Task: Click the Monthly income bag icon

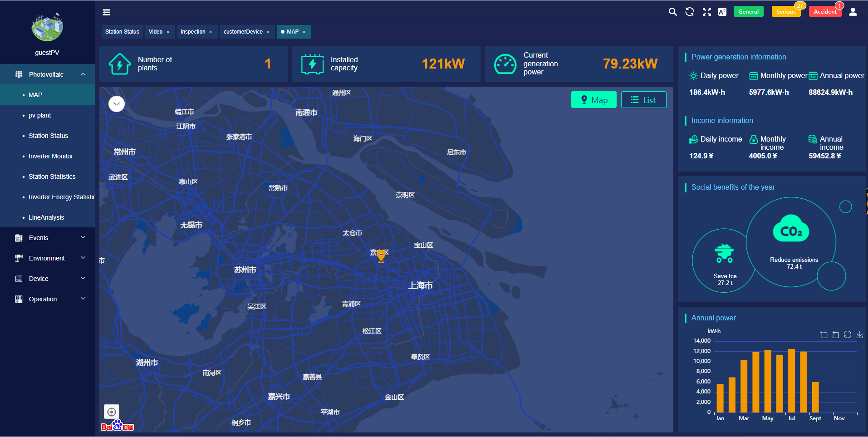Action: coord(753,139)
